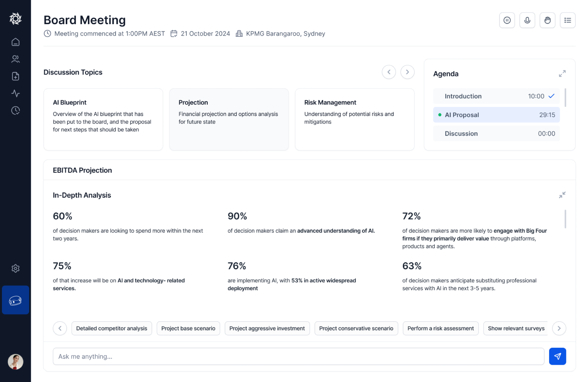Click Perform a risk assessment suggestion
The height and width of the screenshot is (382, 588).
440,328
